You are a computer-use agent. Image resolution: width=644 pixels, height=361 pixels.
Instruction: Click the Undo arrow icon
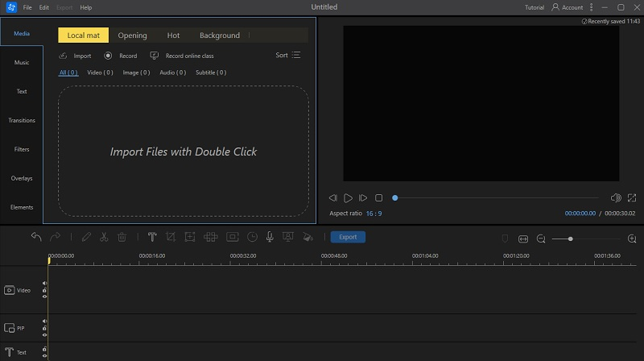(36, 237)
